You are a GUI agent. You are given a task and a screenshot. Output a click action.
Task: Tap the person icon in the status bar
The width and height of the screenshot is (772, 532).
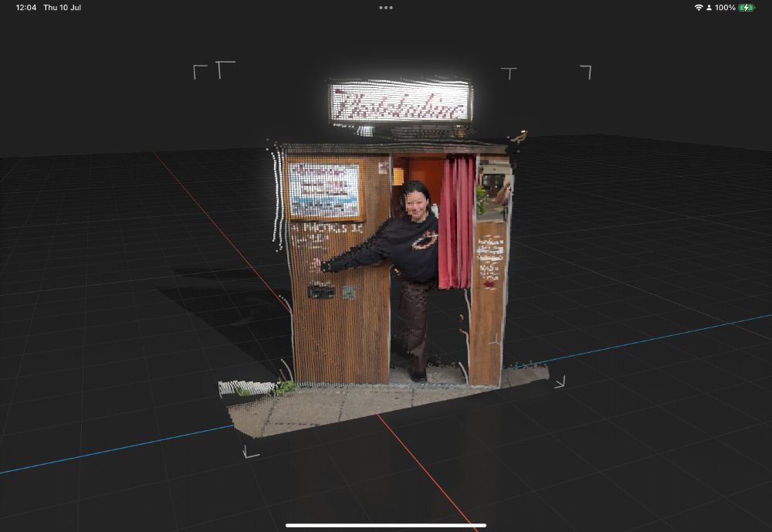coord(709,8)
